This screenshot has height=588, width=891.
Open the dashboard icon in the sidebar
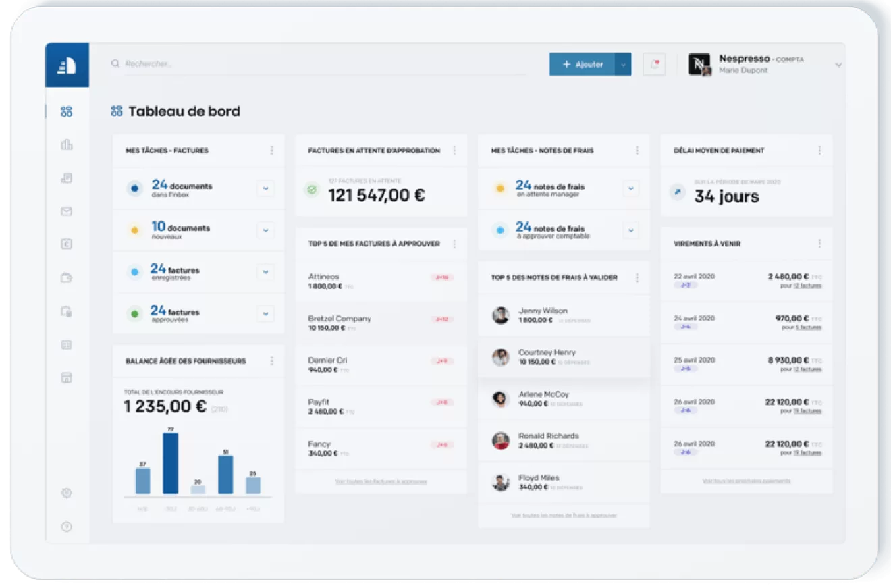66,111
